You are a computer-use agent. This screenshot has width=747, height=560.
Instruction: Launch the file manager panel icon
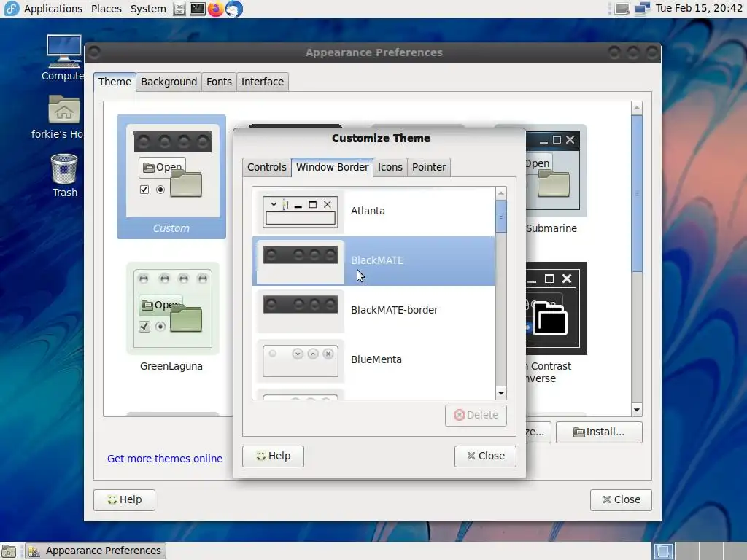pyautogui.click(x=179, y=9)
